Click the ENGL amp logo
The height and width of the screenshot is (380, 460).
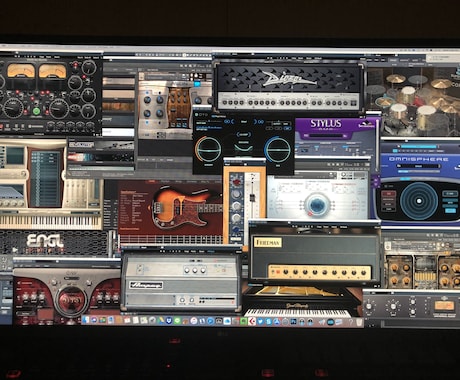click(45, 240)
